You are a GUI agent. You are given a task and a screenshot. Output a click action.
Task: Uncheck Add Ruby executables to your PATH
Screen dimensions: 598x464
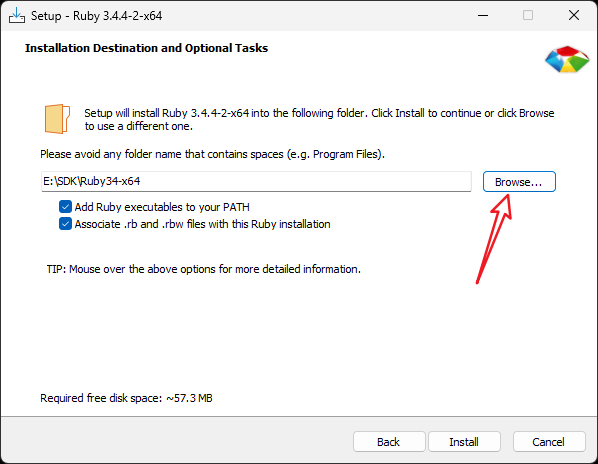[x=65, y=207]
